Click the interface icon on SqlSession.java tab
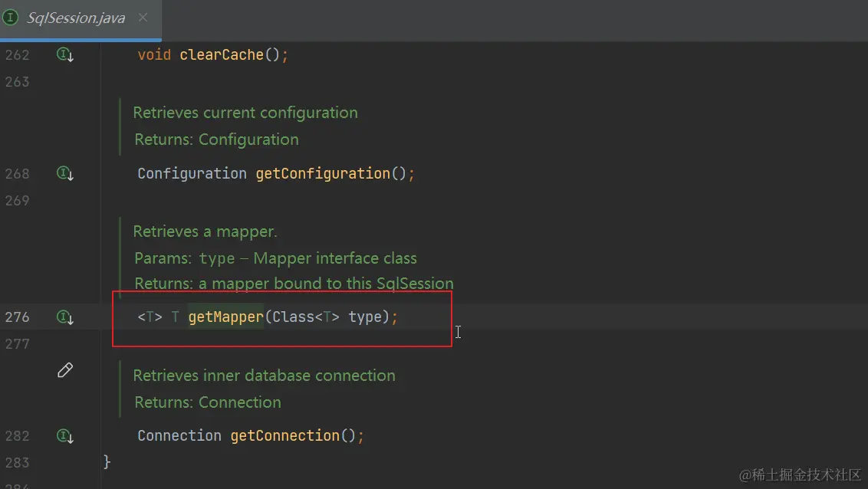Viewport: 868px width, 489px height. coord(10,18)
